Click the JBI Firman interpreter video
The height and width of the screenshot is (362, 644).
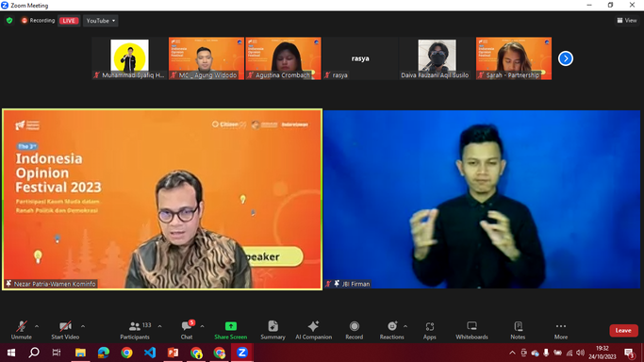pyautogui.click(x=482, y=200)
